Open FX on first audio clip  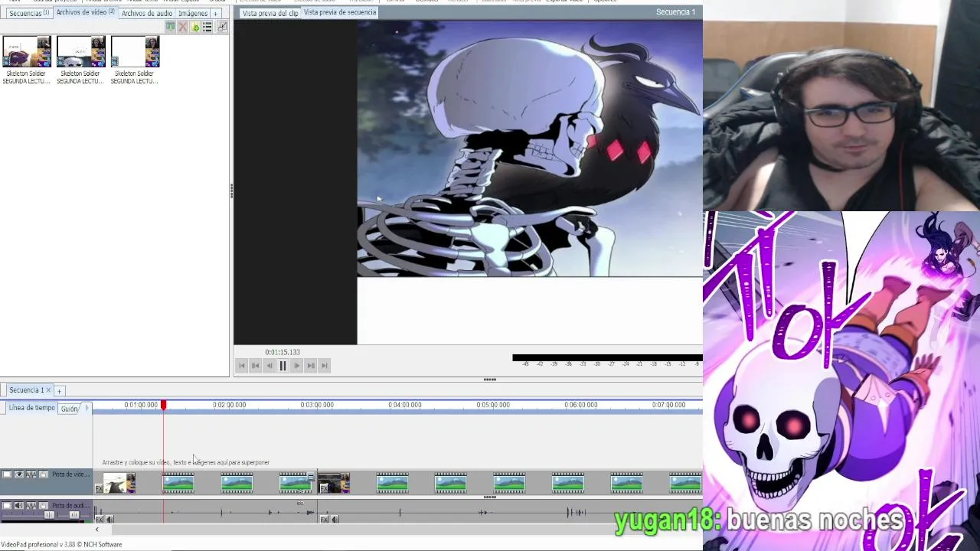pos(99,520)
